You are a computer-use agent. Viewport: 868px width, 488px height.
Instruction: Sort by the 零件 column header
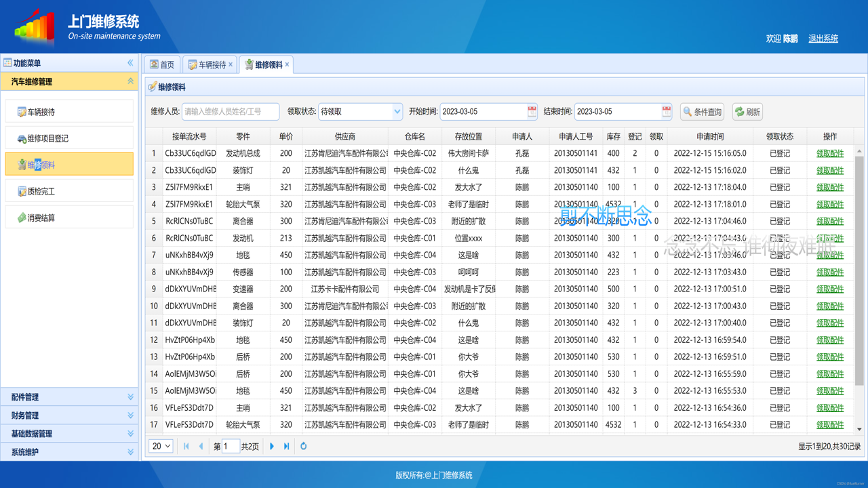point(243,136)
